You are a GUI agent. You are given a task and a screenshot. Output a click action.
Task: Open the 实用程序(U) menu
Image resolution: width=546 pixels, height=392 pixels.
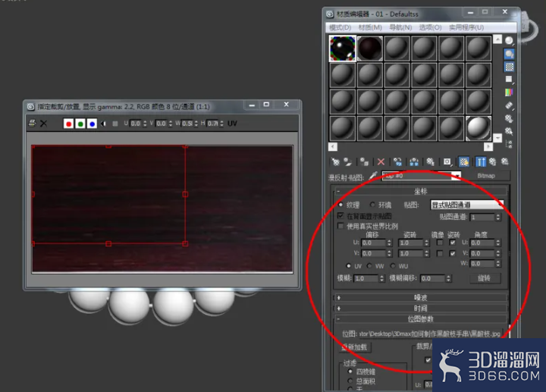tap(466, 27)
